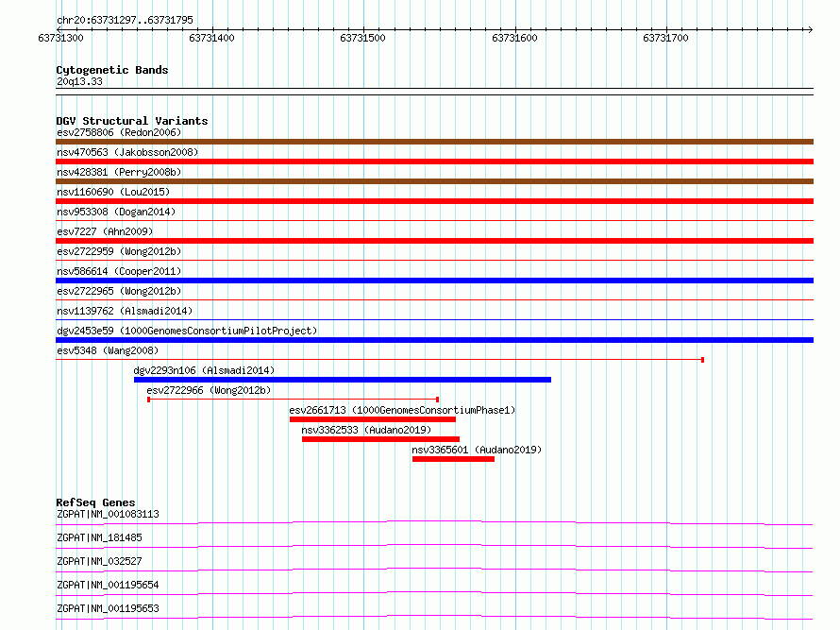Open the nsv586614 (Cooper2011) blue bar
The width and height of the screenshot is (840, 630).
(434, 281)
